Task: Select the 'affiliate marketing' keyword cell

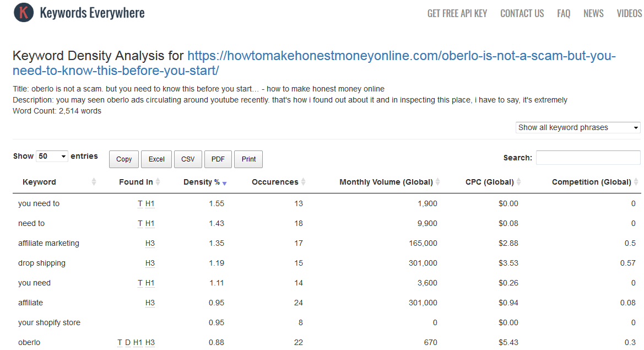Action: pyautogui.click(x=48, y=243)
